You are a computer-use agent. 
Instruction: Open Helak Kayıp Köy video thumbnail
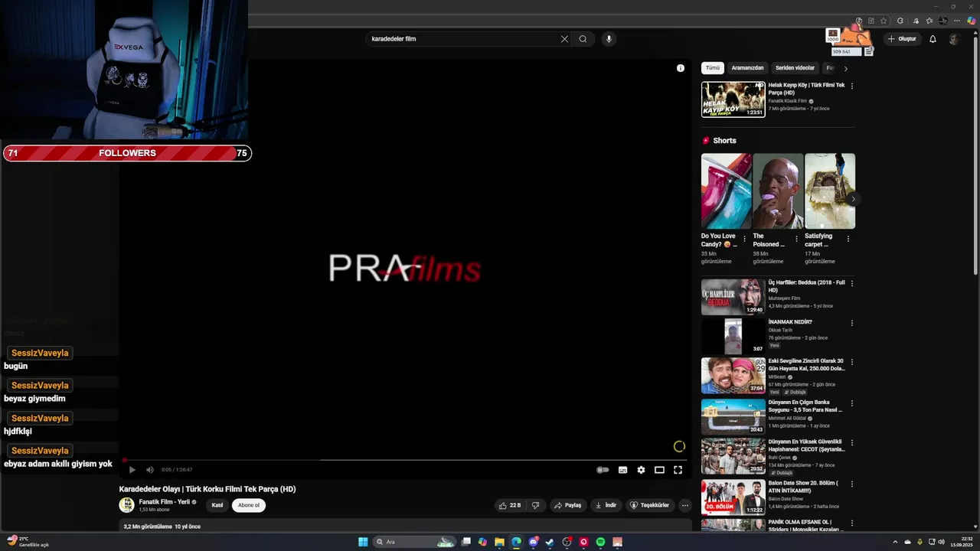733,99
